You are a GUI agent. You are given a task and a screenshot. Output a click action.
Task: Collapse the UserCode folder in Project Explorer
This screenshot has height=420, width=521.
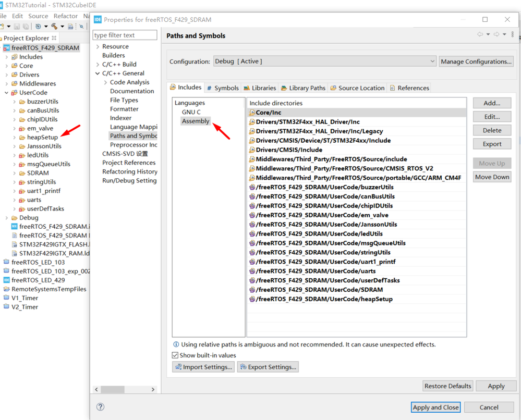click(6, 93)
